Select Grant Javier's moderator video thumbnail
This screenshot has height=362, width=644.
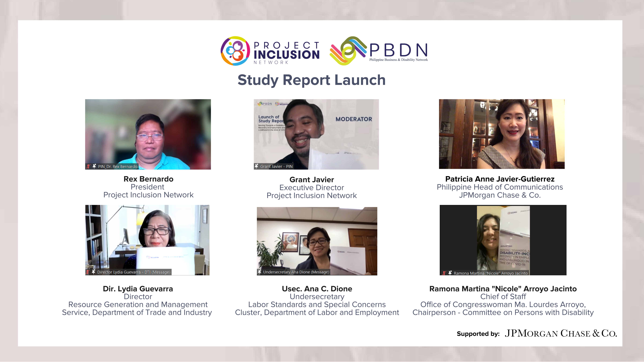[316, 134]
